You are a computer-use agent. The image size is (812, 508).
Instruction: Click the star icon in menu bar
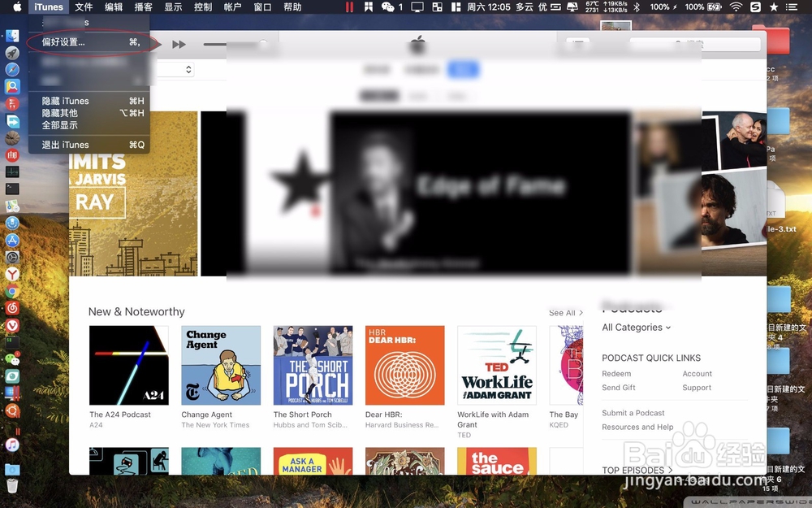click(774, 7)
